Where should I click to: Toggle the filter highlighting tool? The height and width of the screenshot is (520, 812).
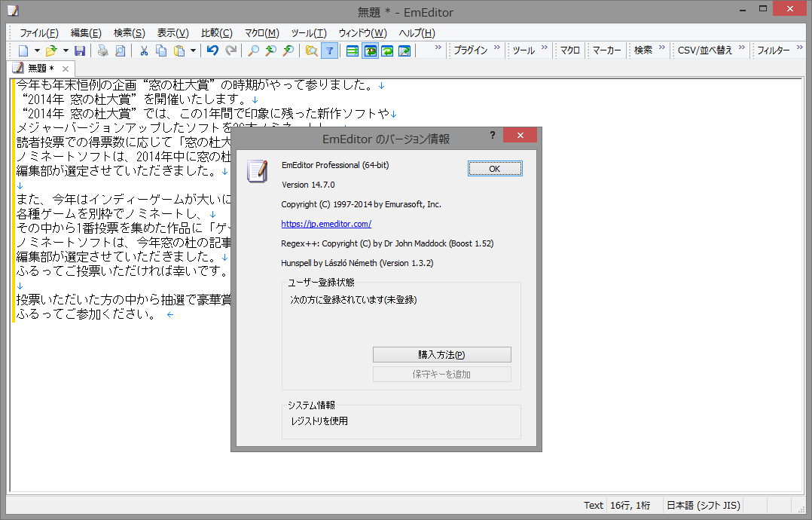[329, 50]
